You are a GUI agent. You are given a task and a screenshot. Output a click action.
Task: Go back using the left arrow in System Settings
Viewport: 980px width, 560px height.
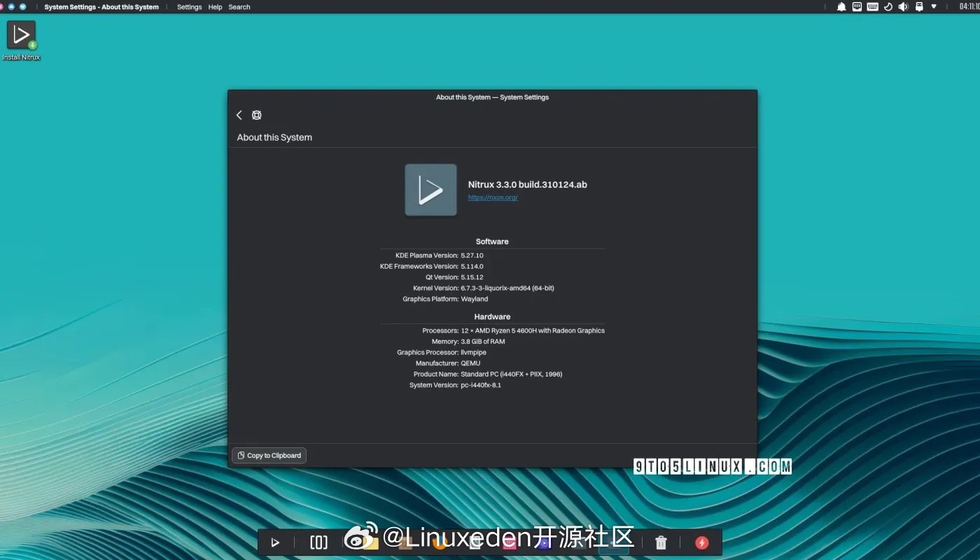(239, 115)
